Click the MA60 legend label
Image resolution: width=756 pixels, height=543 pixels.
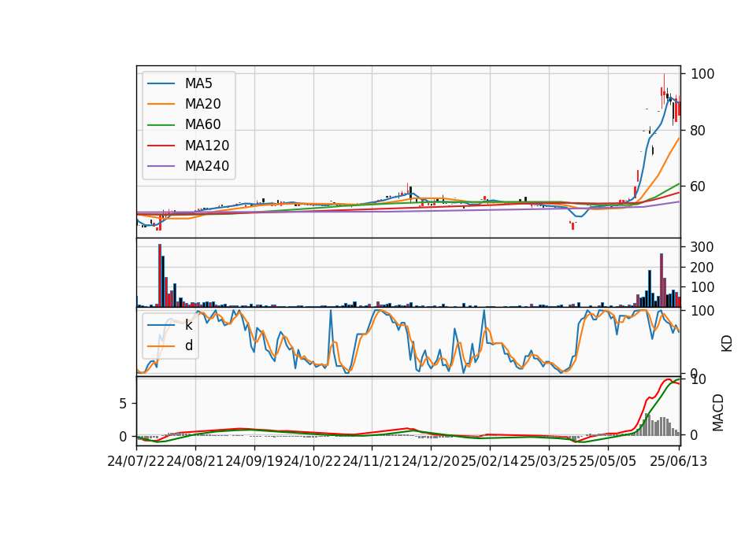pos(202,125)
